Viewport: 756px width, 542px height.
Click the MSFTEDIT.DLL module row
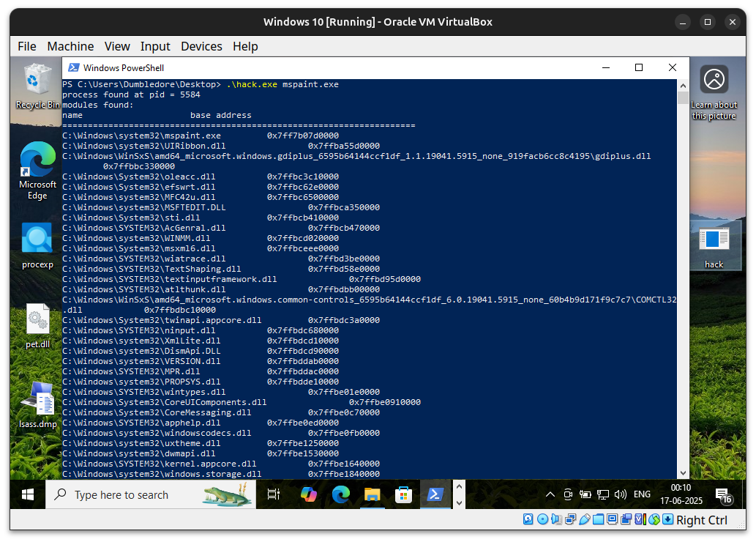(x=221, y=207)
